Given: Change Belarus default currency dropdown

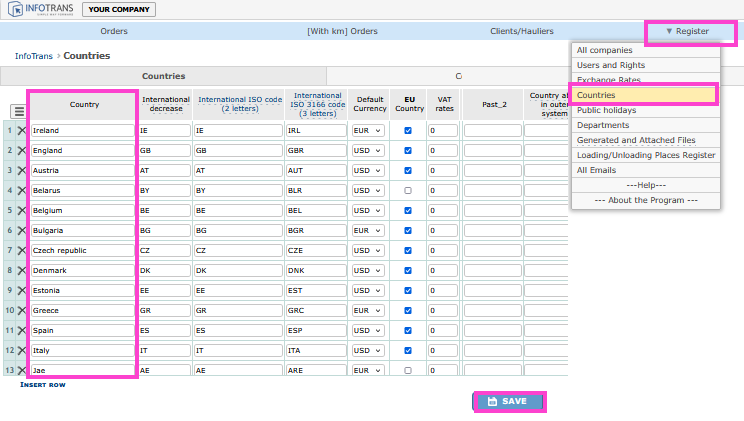Looking at the screenshot, I should (368, 190).
